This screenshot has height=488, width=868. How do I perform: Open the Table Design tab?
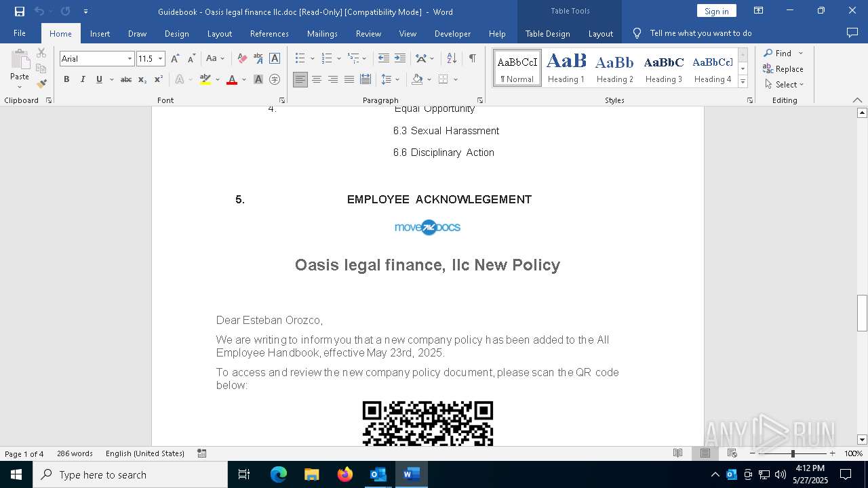pyautogui.click(x=547, y=33)
